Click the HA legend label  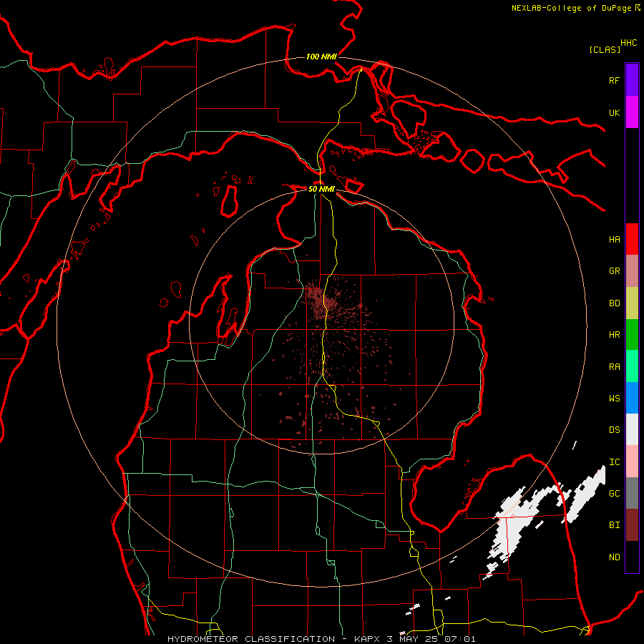pos(614,239)
